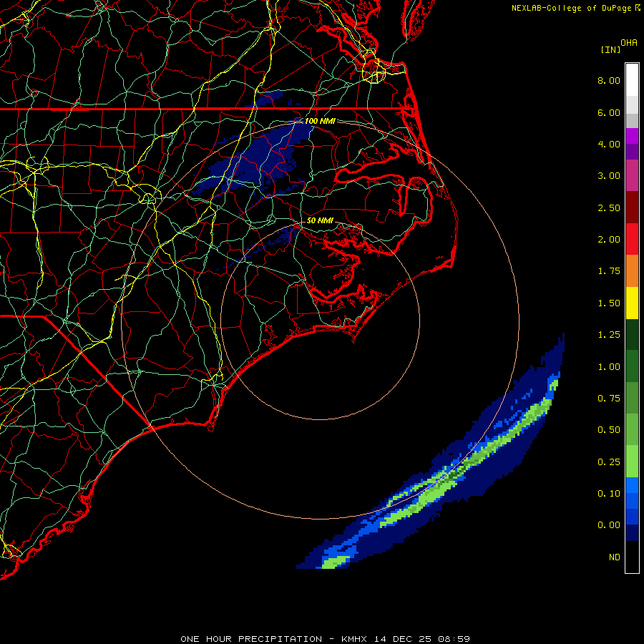Image resolution: width=644 pixels, height=644 pixels.
Task: Click the 0.75 legend value
Action: tap(609, 399)
